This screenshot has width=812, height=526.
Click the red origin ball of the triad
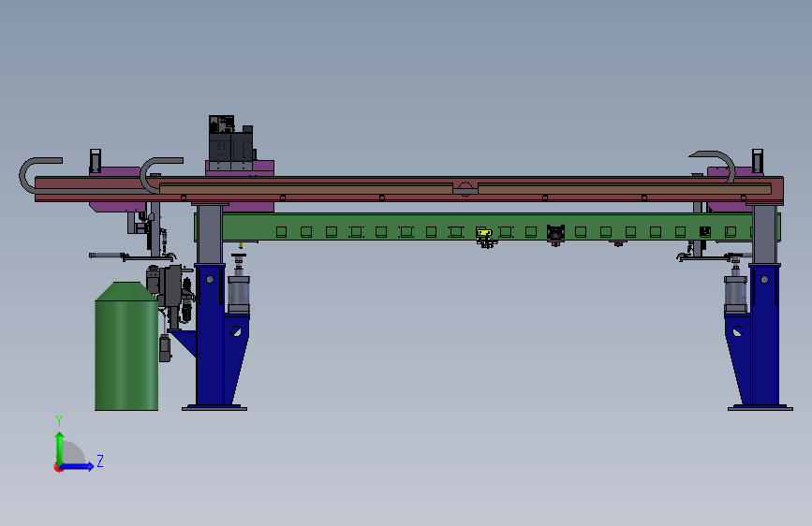pyautogui.click(x=58, y=467)
